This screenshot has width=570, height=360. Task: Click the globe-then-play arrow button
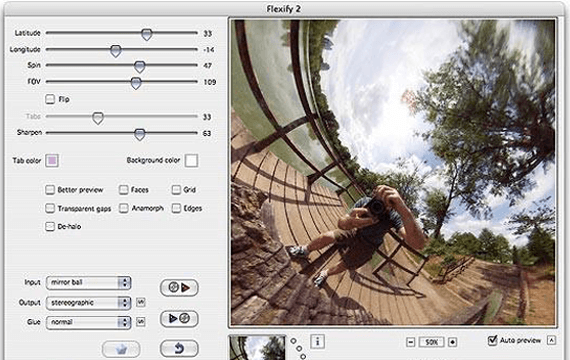pos(179,288)
